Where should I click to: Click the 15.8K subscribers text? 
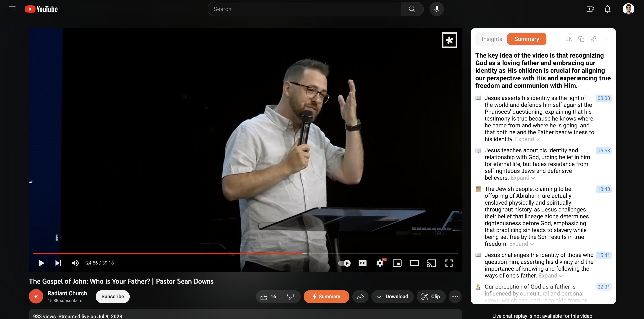point(65,300)
